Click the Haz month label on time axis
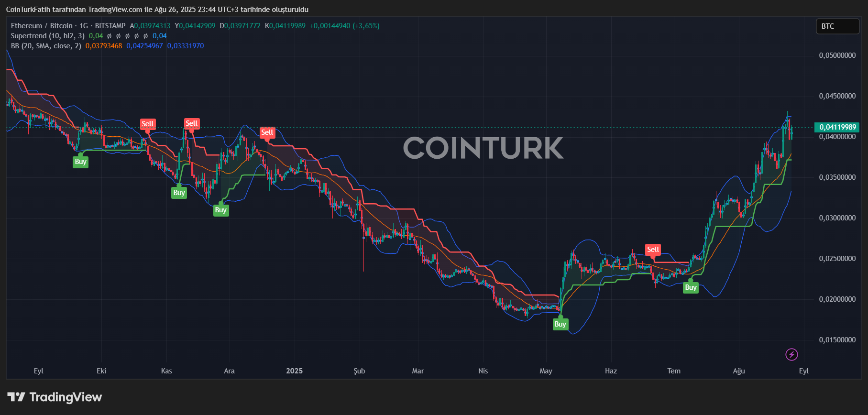This screenshot has width=868, height=415. [x=611, y=371]
